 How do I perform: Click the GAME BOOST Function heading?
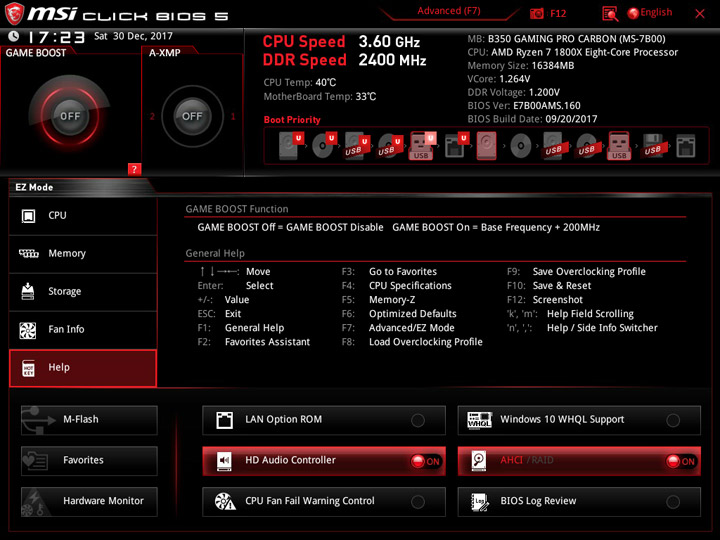click(237, 209)
